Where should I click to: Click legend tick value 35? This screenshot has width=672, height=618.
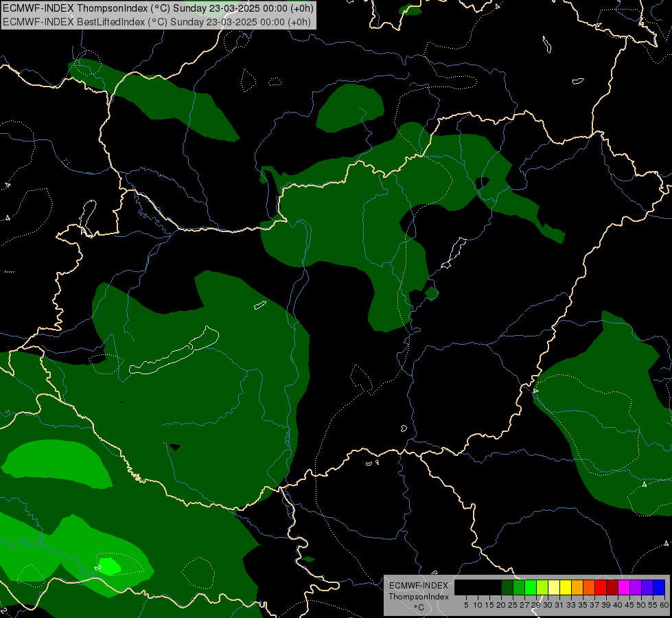583,605
